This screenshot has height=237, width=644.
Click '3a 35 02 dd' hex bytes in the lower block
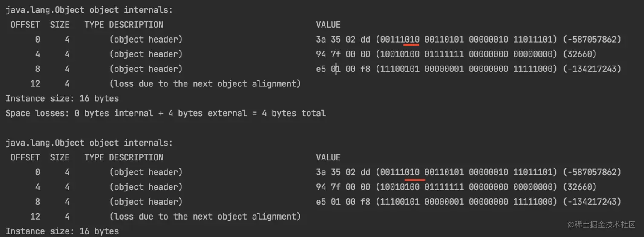click(x=343, y=172)
